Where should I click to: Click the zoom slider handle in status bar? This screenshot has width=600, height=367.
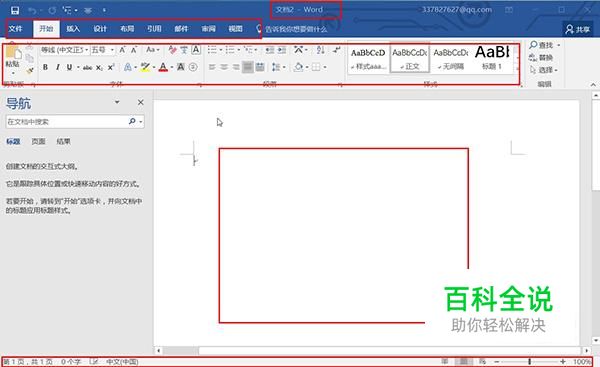pos(530,361)
